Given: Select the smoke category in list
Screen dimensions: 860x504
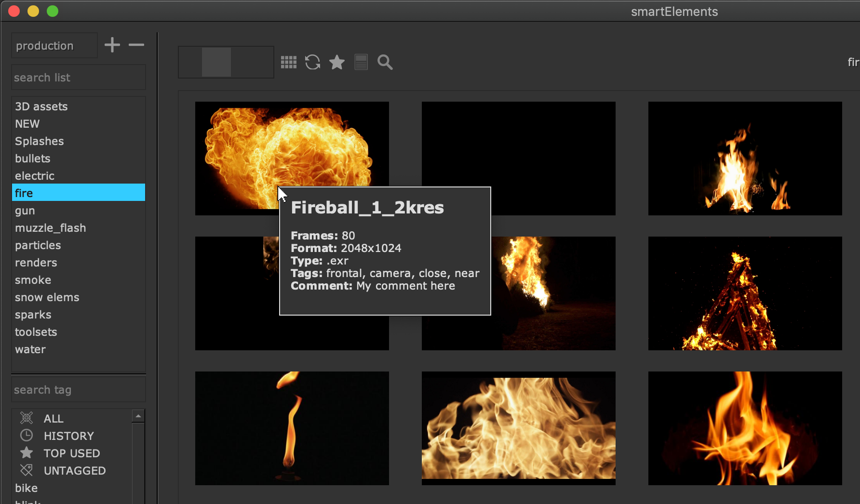Looking at the screenshot, I should pyautogui.click(x=33, y=280).
